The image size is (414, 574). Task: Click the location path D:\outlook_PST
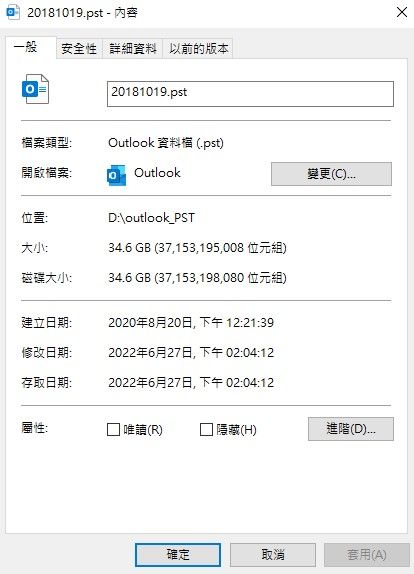tap(151, 218)
